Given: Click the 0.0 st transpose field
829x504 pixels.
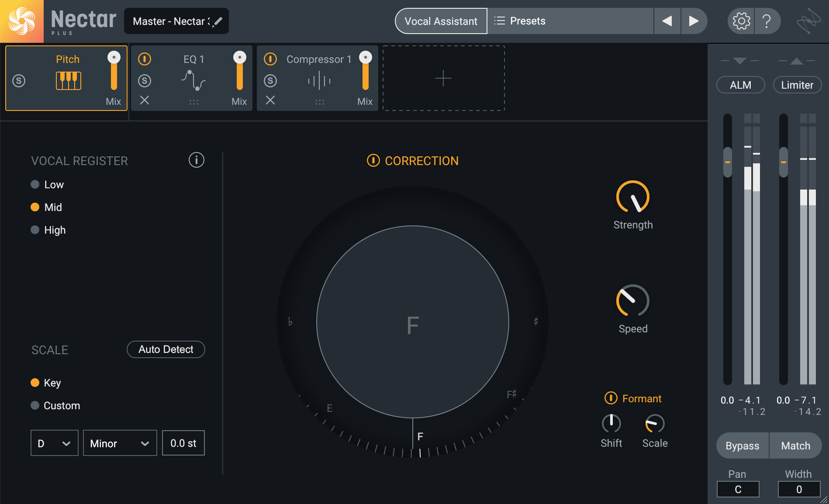Looking at the screenshot, I should tap(183, 443).
